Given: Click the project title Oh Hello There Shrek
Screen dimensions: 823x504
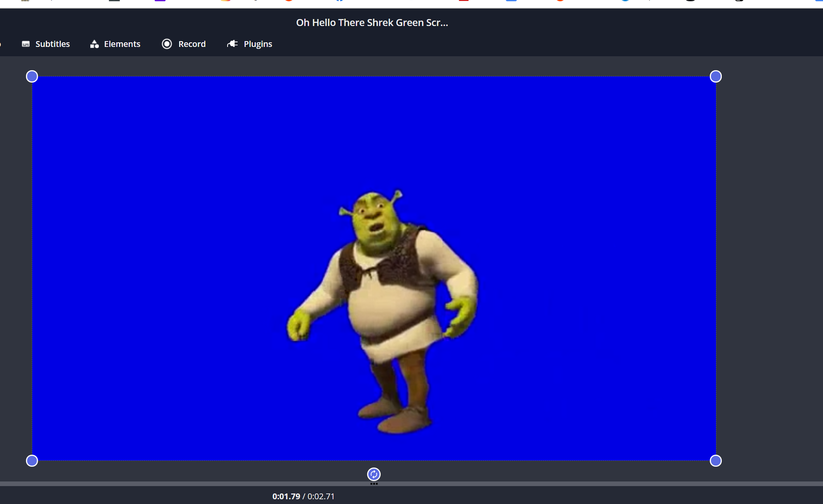Looking at the screenshot, I should (x=372, y=23).
